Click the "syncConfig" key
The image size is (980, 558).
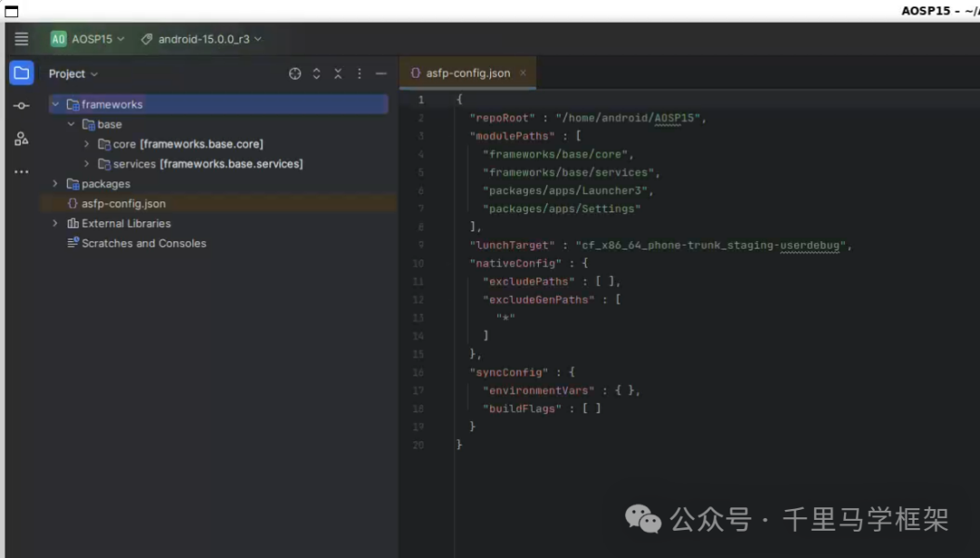pos(509,372)
